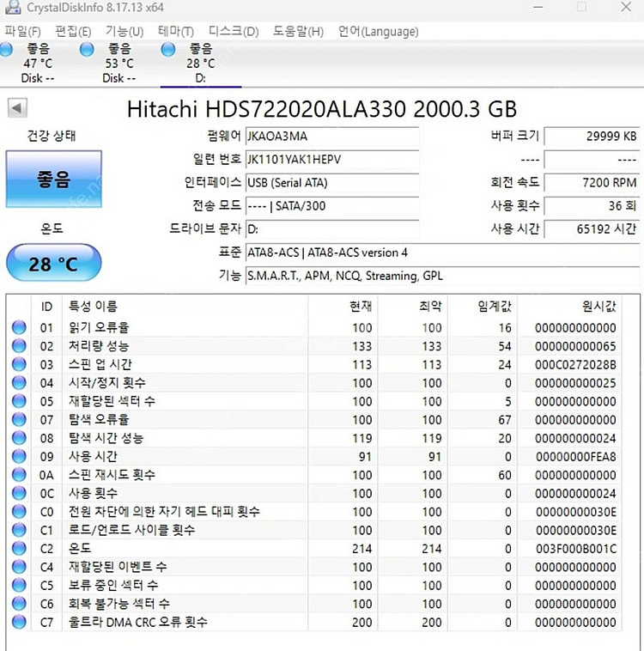This screenshot has height=651, width=644.
Task: Click status orb for 0C 사용 횟수
Action: point(19,493)
